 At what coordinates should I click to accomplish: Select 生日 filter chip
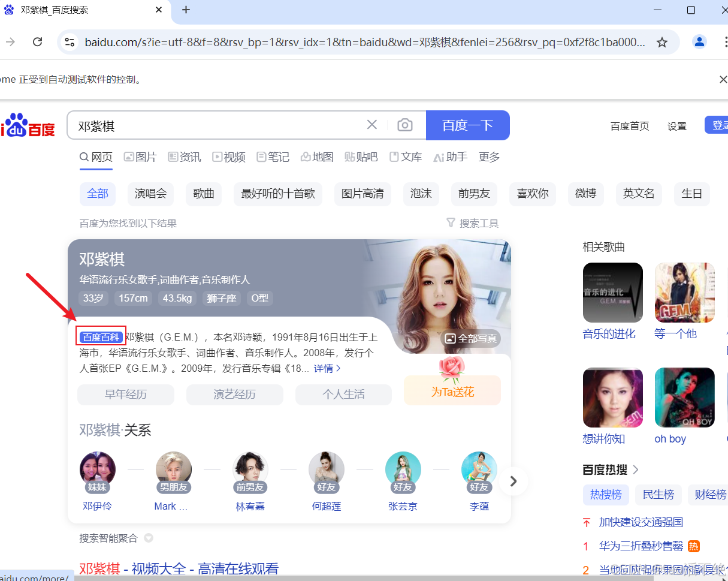[692, 194]
